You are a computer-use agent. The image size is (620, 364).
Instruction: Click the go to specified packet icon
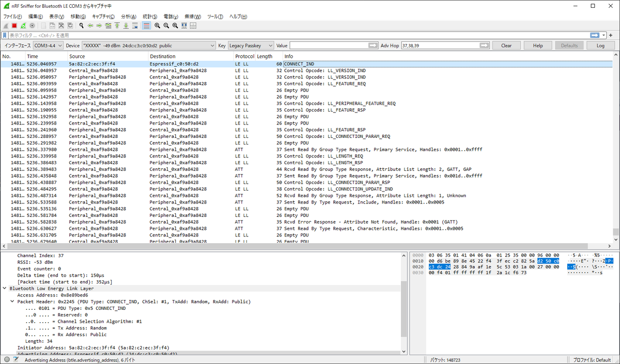coord(108,25)
